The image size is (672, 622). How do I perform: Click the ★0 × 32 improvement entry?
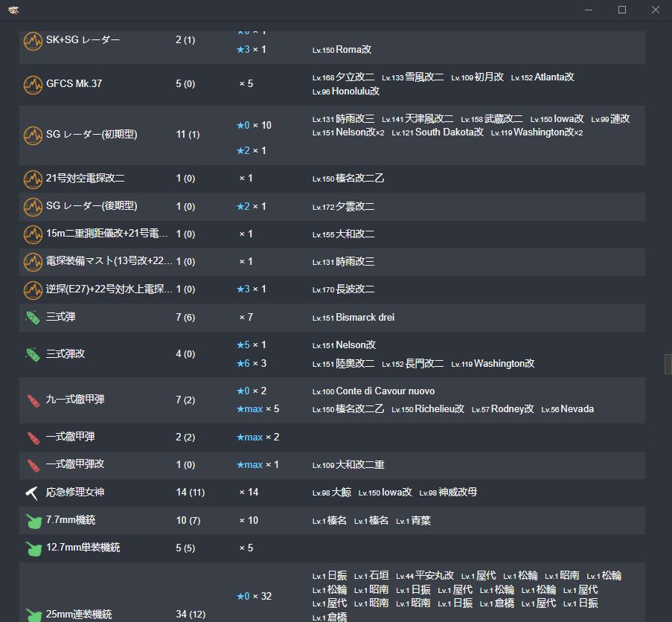(x=255, y=596)
